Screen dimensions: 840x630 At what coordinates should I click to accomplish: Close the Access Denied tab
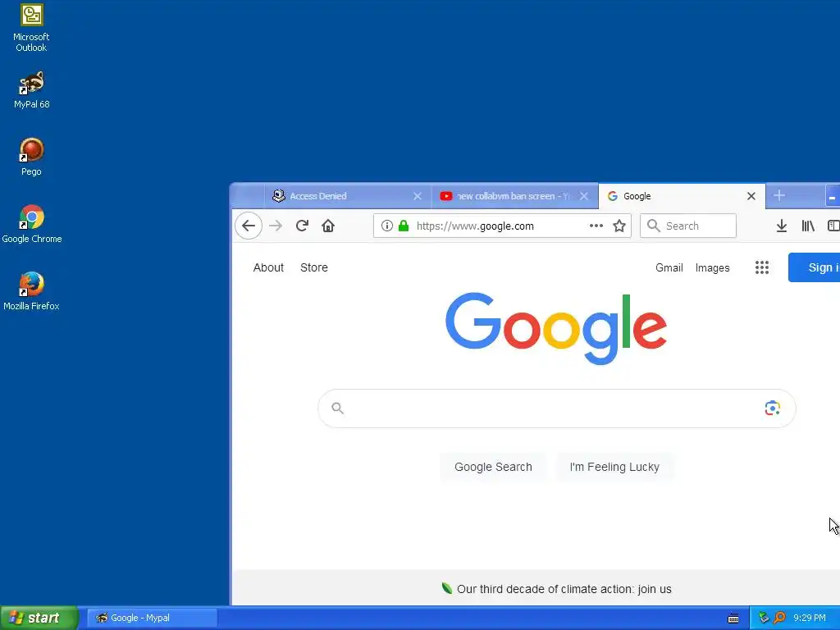click(418, 196)
